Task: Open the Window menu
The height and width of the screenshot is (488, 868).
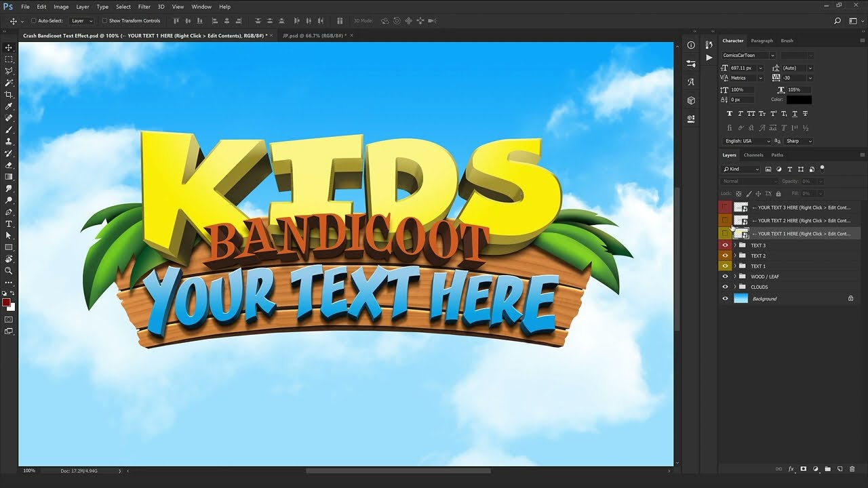Action: (x=201, y=7)
